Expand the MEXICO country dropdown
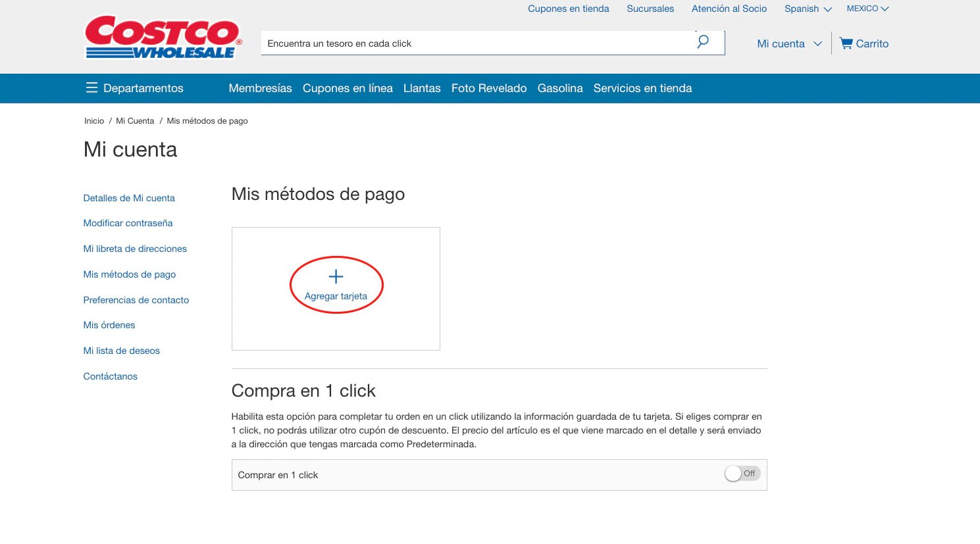This screenshot has height=544, width=980. 867,9
